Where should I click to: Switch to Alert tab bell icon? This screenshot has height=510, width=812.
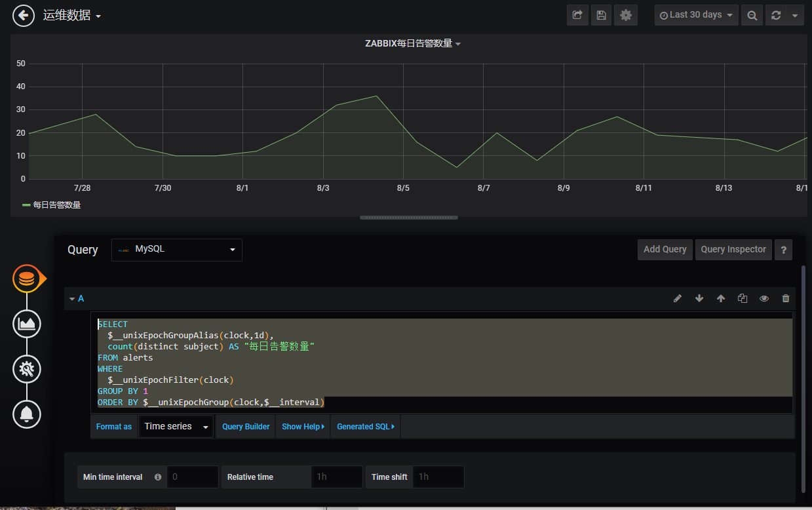27,414
